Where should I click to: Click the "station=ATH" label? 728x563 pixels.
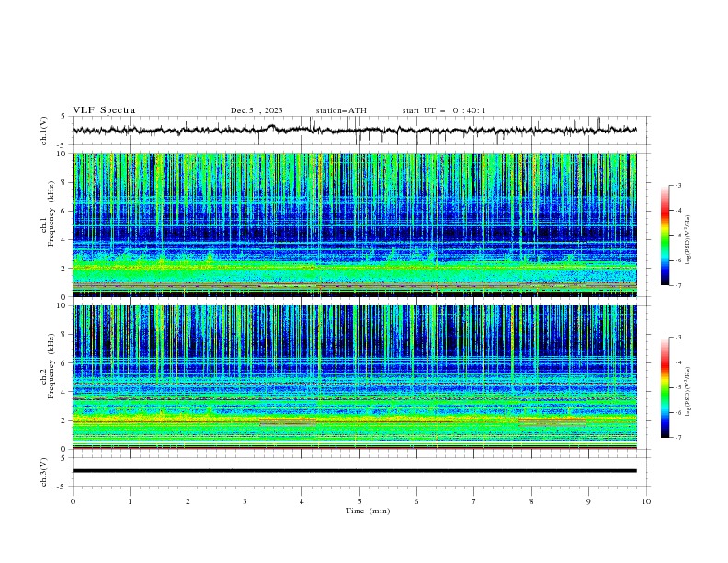(x=341, y=110)
